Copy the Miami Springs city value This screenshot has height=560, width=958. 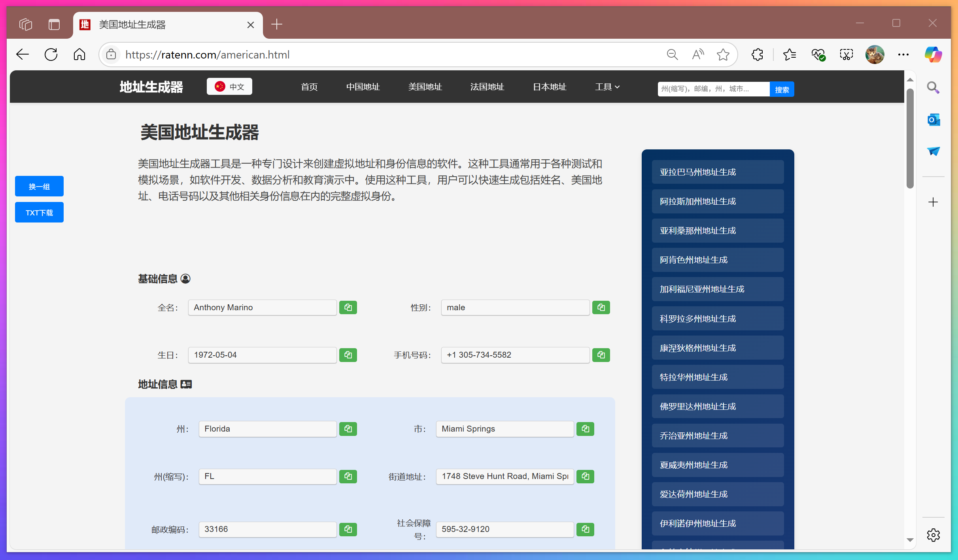pos(585,429)
